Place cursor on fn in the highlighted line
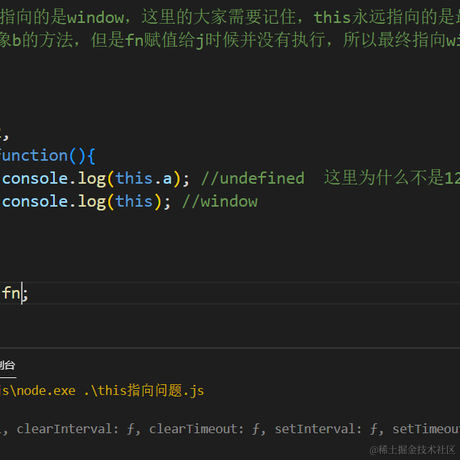 11,293
